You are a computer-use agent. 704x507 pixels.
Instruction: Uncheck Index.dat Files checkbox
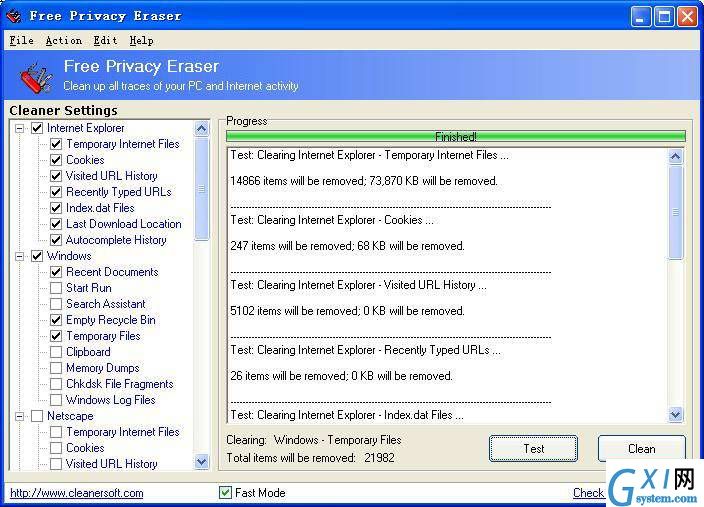coord(56,208)
